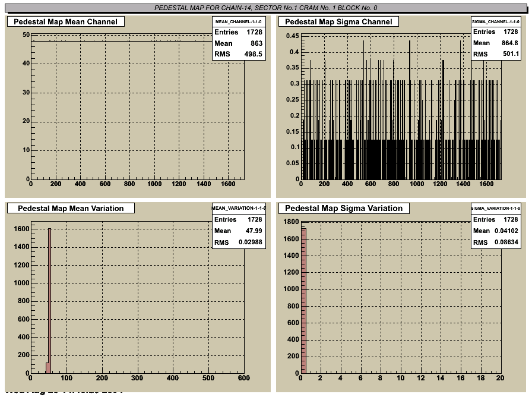Click the red histogram bar in Sigma Variation plot
The height and width of the screenshot is (397, 532).
click(x=303, y=301)
